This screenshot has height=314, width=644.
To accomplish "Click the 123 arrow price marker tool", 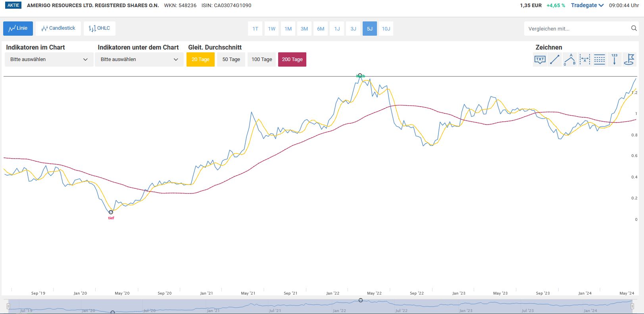I will (614, 60).
